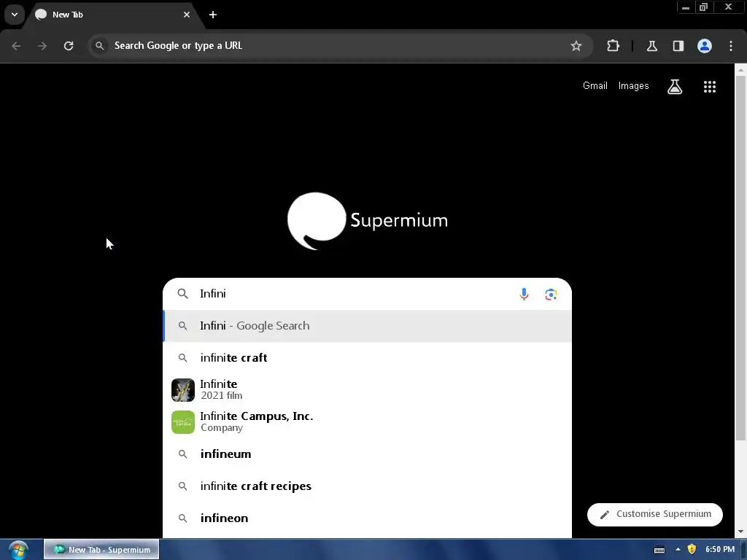Screen dimensions: 747x560
Task: Start voice search with the microphone
Action: [x=524, y=295]
